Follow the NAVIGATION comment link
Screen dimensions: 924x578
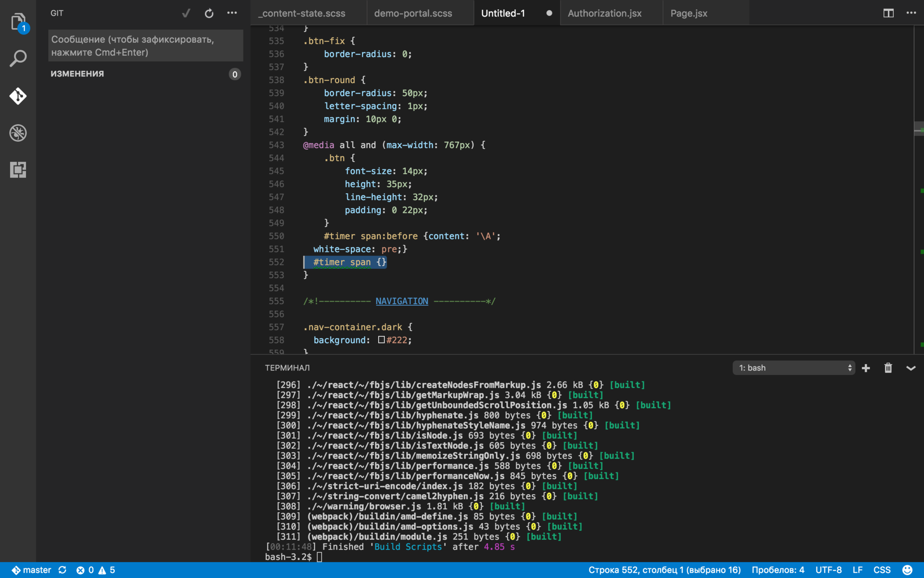pyautogui.click(x=402, y=301)
